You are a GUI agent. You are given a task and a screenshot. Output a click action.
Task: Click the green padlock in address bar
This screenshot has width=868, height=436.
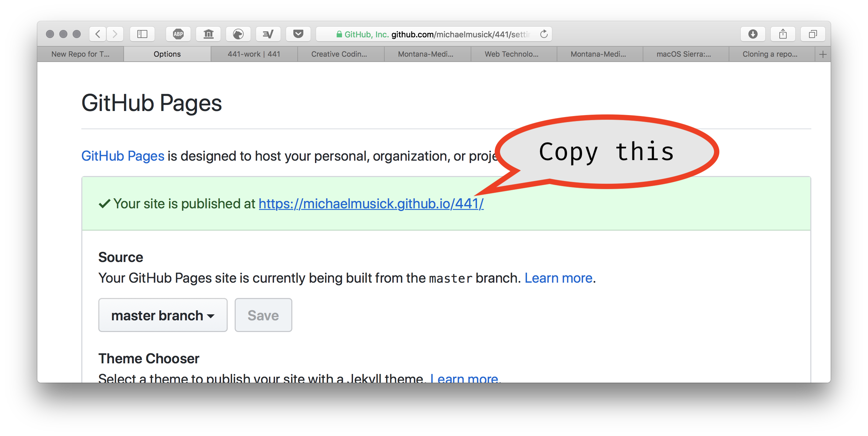tap(339, 34)
